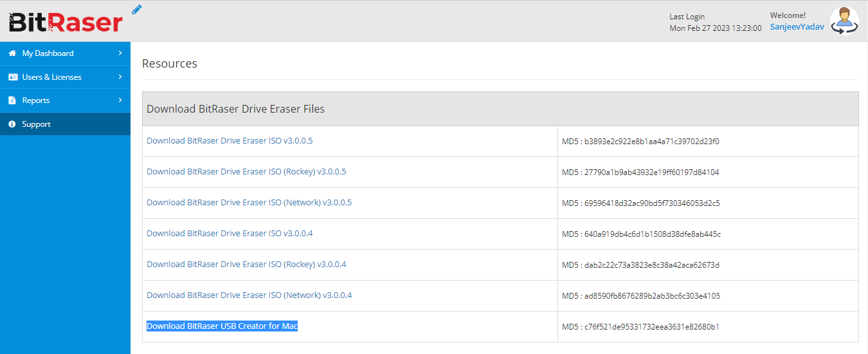The height and width of the screenshot is (354, 868).
Task: Click the info icon beside Support
Action: click(x=12, y=124)
